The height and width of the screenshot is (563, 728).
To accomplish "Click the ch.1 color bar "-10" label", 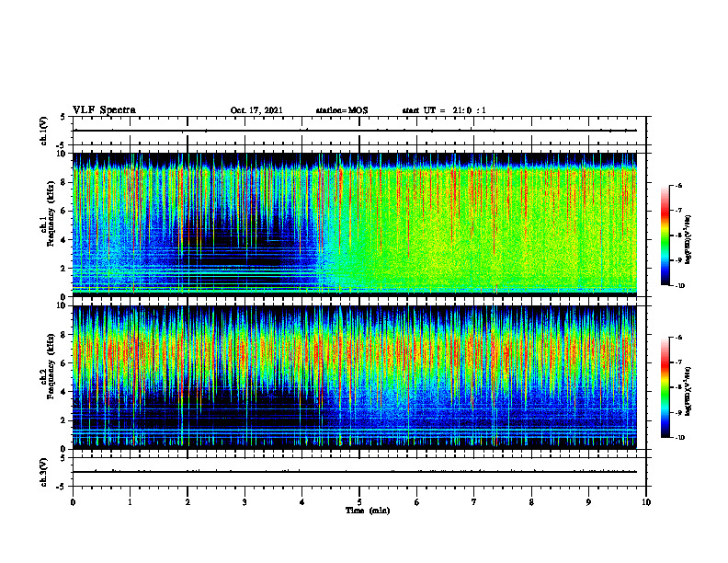I will [x=680, y=286].
